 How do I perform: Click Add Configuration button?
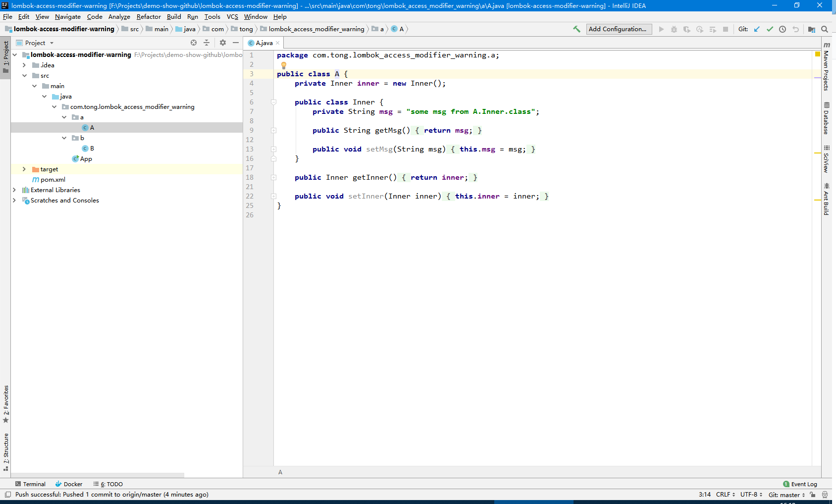[x=619, y=29]
